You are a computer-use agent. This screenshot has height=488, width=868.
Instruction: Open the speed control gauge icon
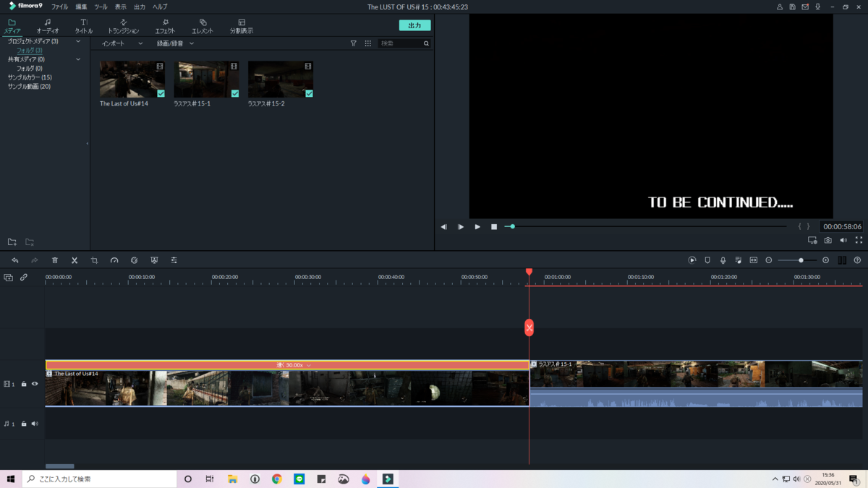114,260
